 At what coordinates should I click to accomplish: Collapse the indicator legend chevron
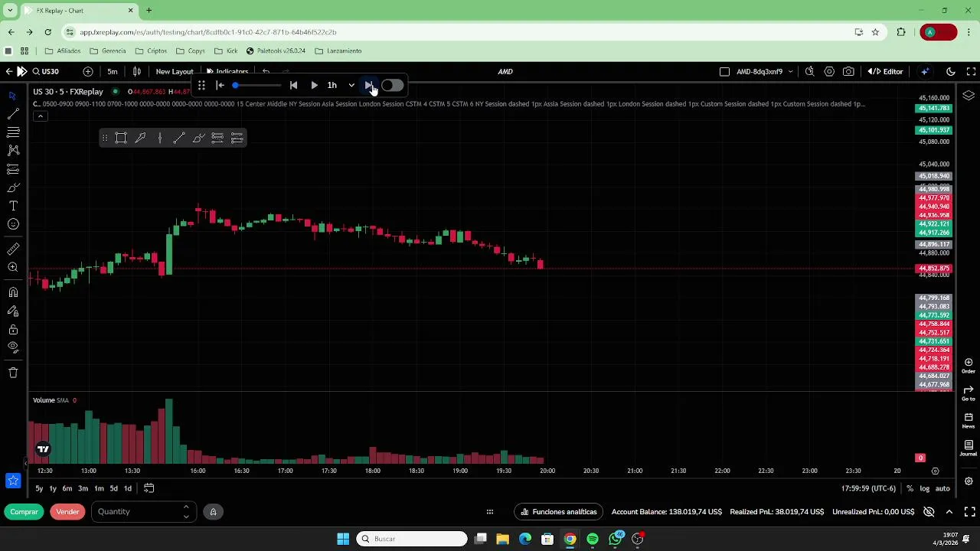pyautogui.click(x=41, y=116)
